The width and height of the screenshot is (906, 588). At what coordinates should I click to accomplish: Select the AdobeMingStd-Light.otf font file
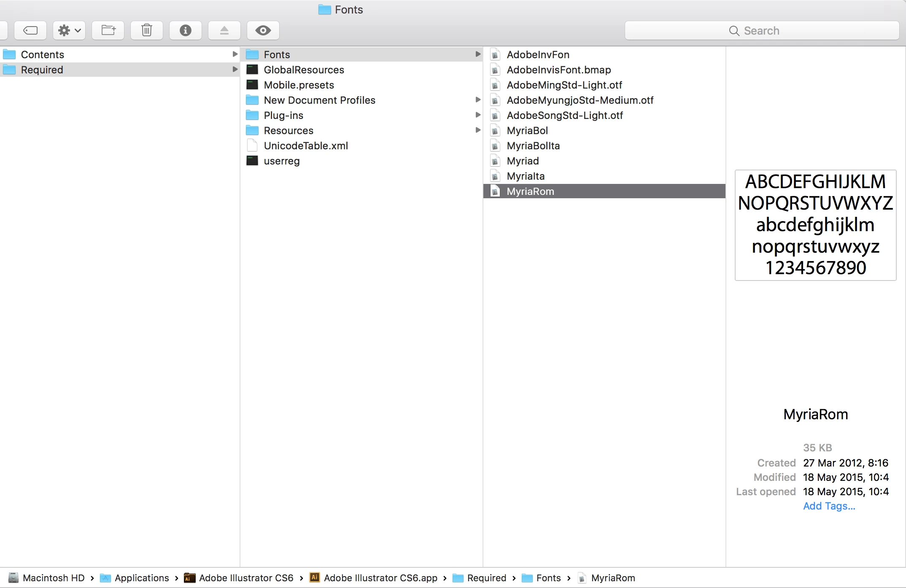click(564, 85)
